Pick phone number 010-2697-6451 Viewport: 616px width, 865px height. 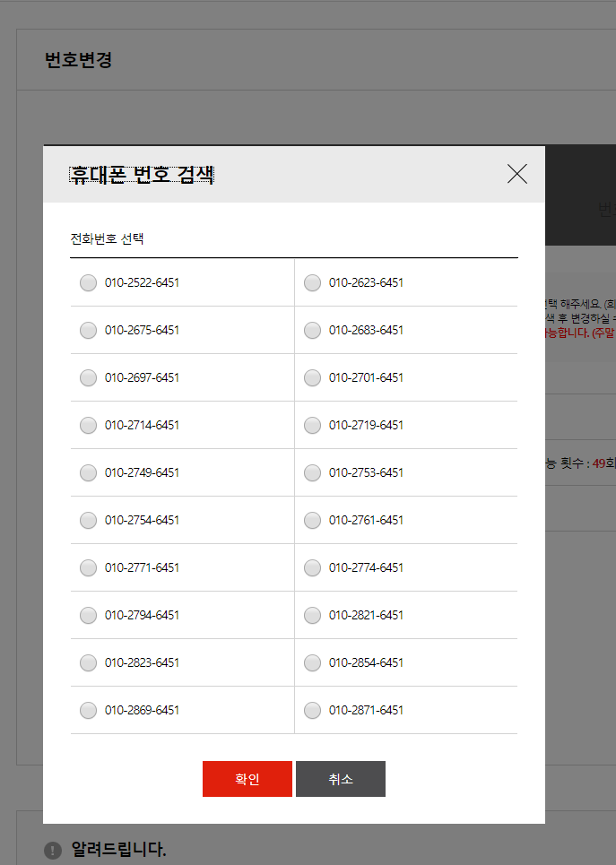89,378
